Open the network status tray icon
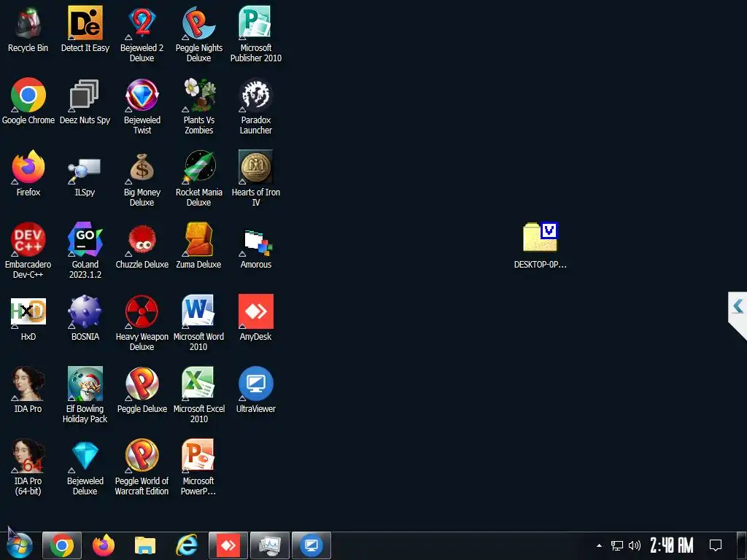Image resolution: width=747 pixels, height=560 pixels. pos(617,545)
